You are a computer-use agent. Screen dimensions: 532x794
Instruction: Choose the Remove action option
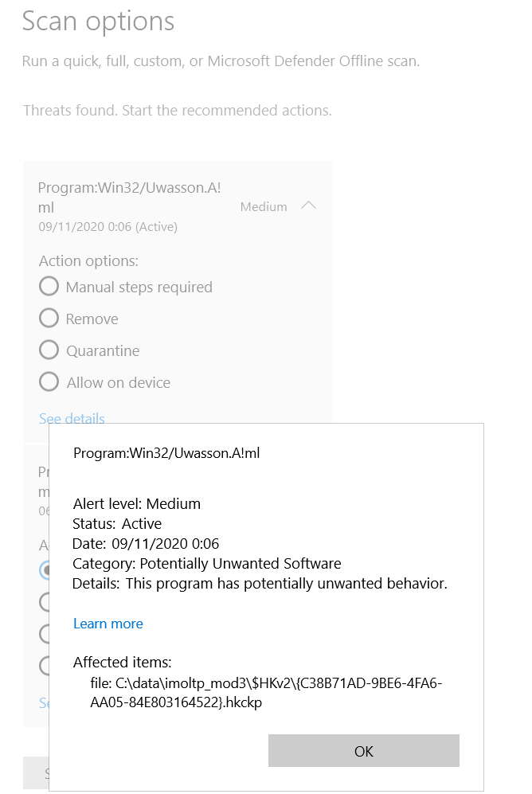49,319
